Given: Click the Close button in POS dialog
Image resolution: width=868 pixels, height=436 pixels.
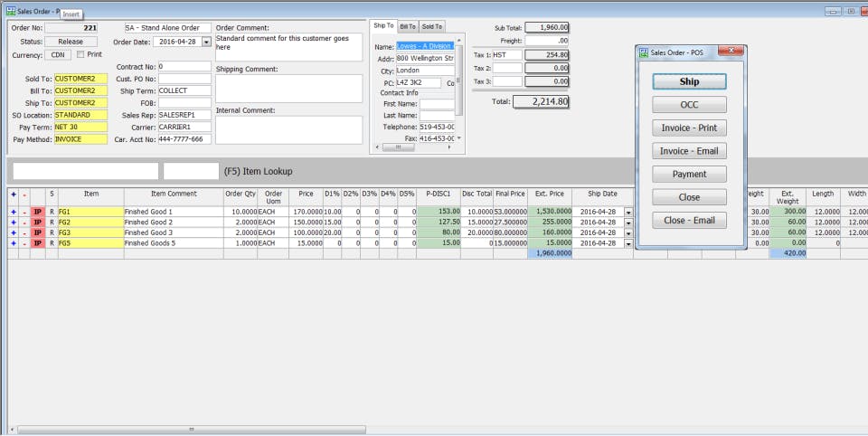Looking at the screenshot, I should pyautogui.click(x=689, y=197).
